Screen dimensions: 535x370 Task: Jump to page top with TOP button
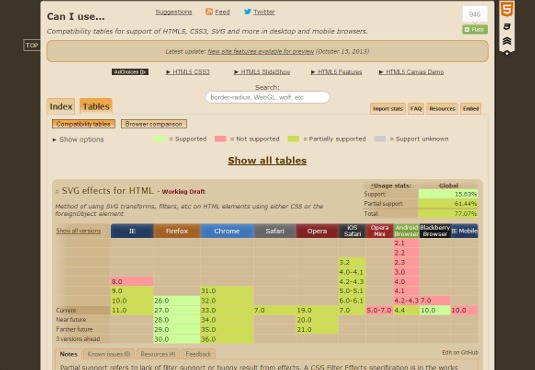(32, 45)
